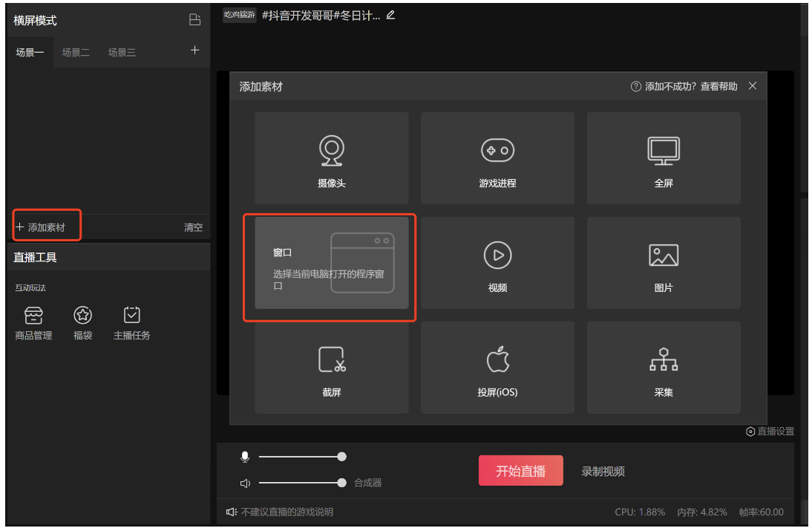Screen dimensions: 812x531
Task: Choose the Game Process (游戏进程) source
Action: tap(497, 158)
